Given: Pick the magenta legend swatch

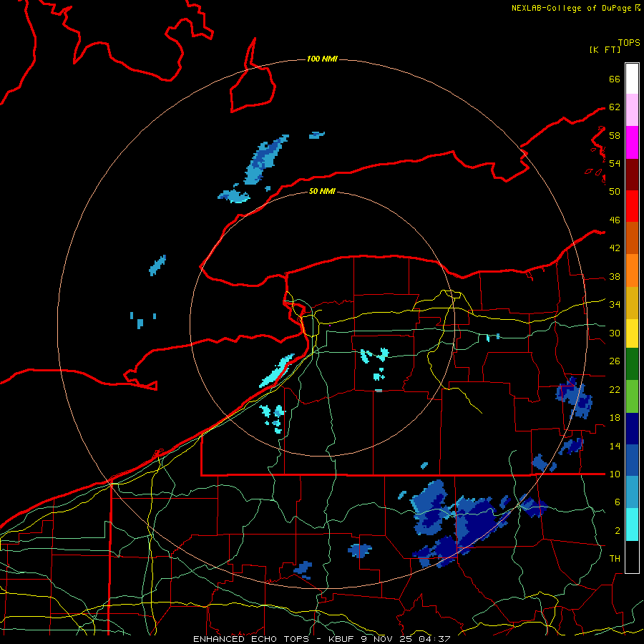Looking at the screenshot, I should coord(632,142).
